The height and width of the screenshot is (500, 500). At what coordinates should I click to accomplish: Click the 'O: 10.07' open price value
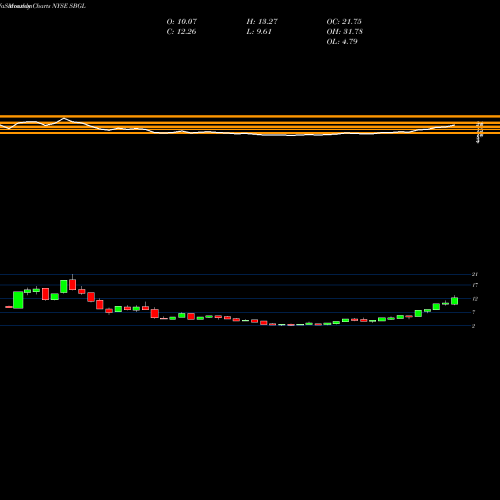(x=182, y=22)
